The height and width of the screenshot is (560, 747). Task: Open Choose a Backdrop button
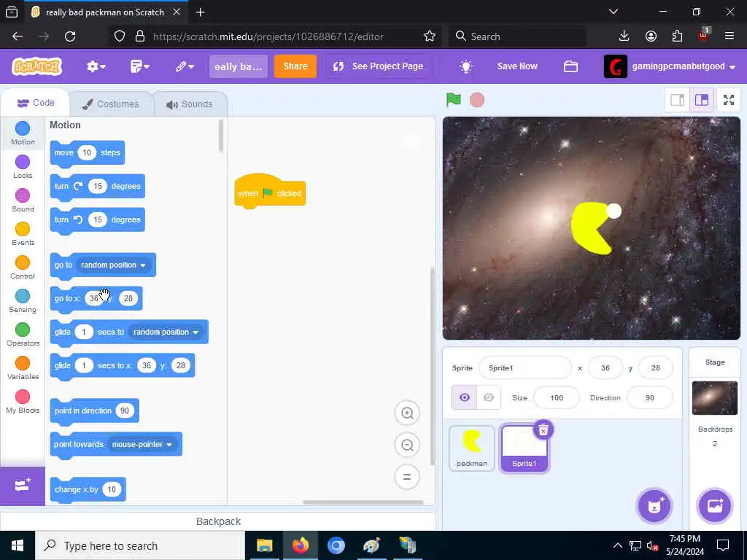click(x=715, y=506)
